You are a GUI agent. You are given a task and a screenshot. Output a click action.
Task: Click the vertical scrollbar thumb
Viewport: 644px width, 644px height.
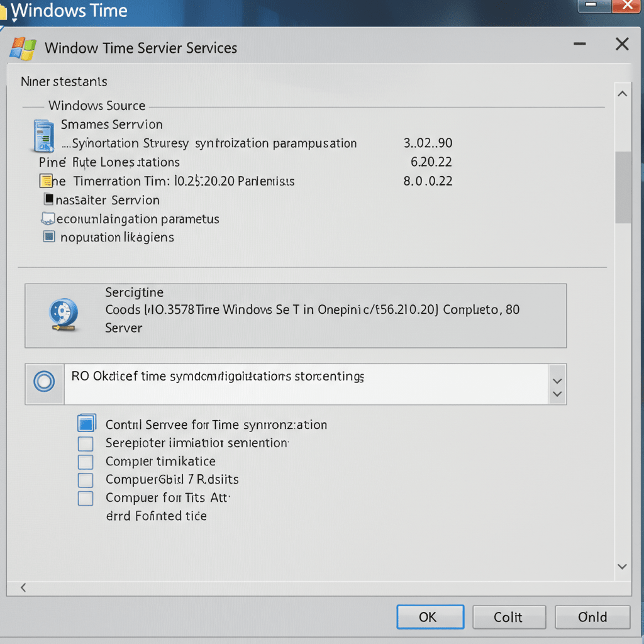(623, 187)
